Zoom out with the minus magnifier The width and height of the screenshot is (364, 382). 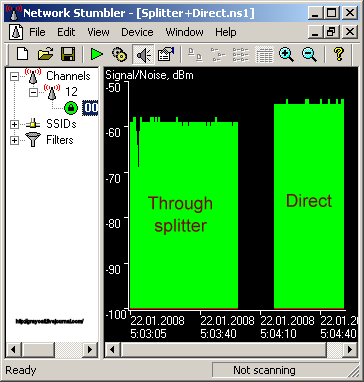point(309,54)
